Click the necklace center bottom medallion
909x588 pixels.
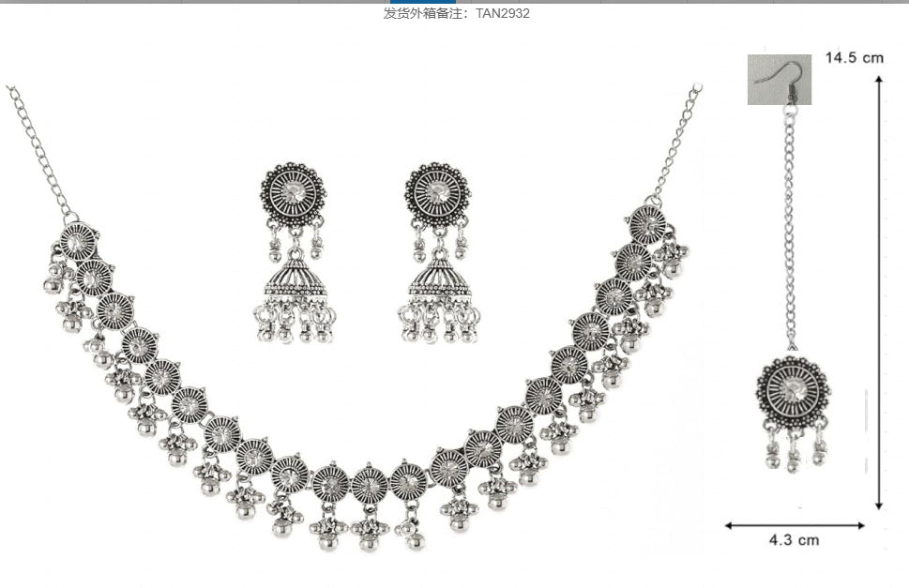[370, 485]
